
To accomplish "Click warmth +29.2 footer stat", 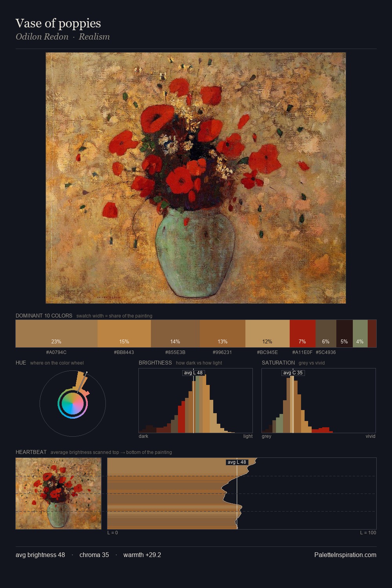I will point(142,555).
